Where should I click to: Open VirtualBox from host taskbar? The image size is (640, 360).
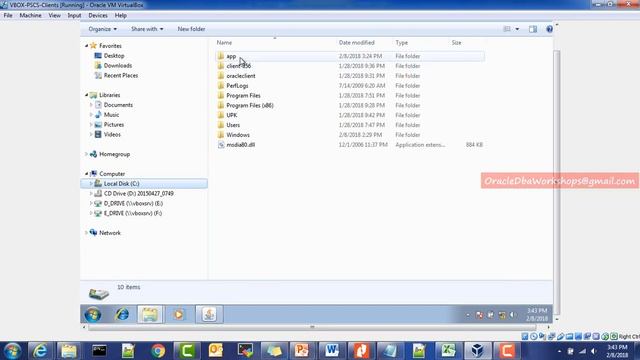coord(477,351)
